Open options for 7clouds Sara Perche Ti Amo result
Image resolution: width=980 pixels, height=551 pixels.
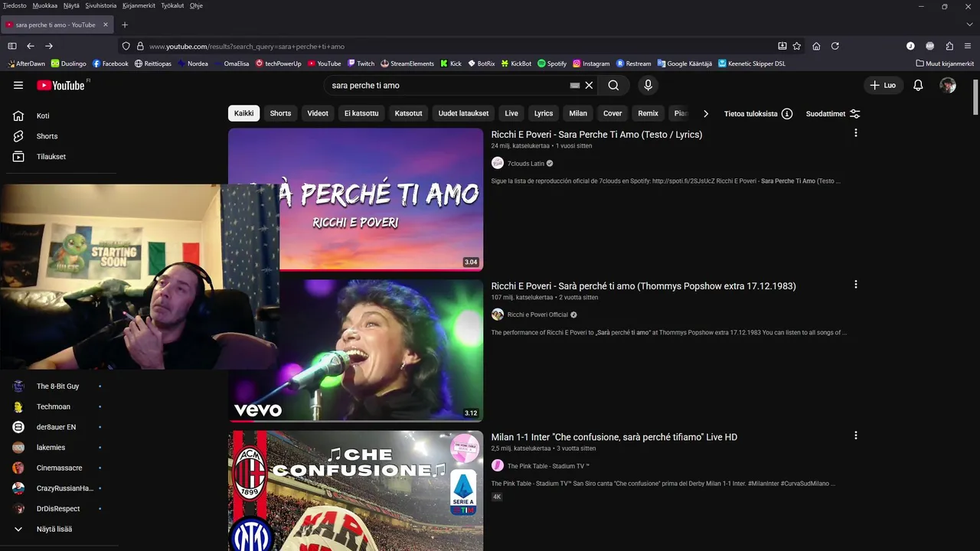point(855,132)
